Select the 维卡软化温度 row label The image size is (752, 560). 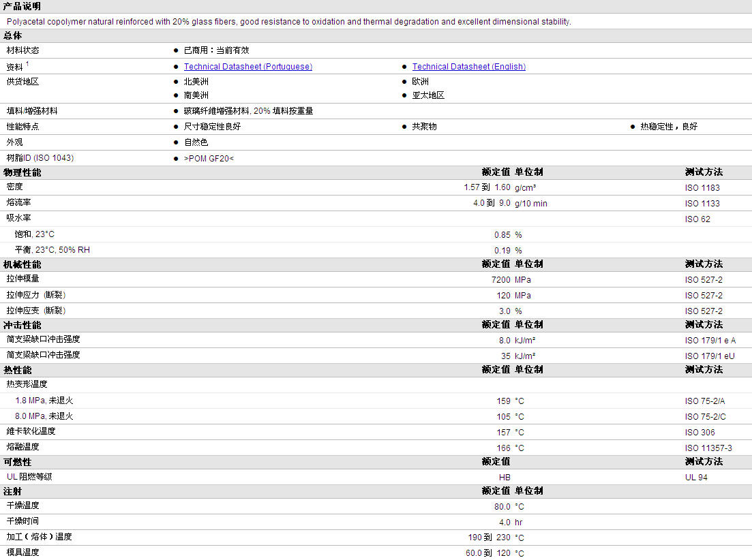(x=31, y=431)
